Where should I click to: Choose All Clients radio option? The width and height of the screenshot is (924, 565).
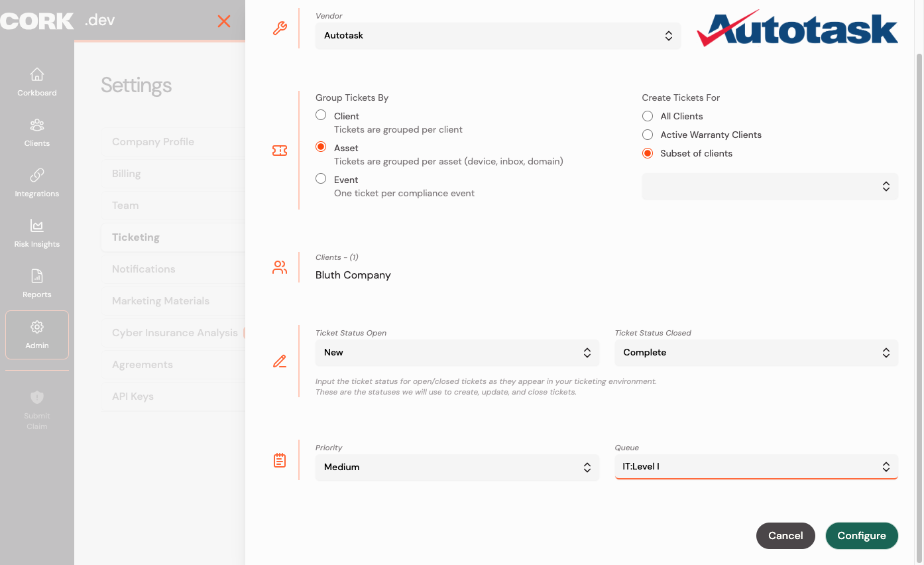coord(648,116)
